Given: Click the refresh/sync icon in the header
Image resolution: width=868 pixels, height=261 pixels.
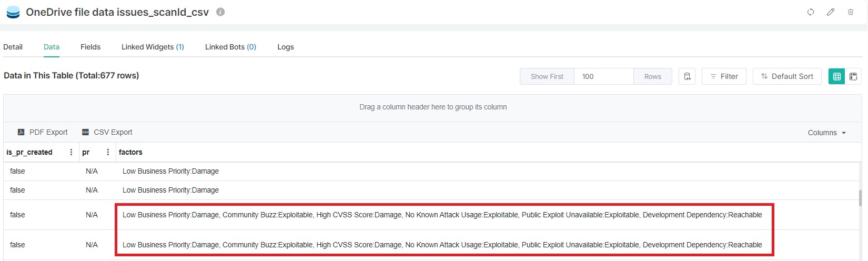Looking at the screenshot, I should tap(811, 12).
